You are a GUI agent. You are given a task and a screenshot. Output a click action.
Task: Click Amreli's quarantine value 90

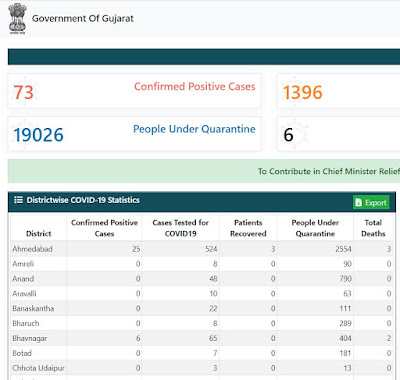[348, 264]
